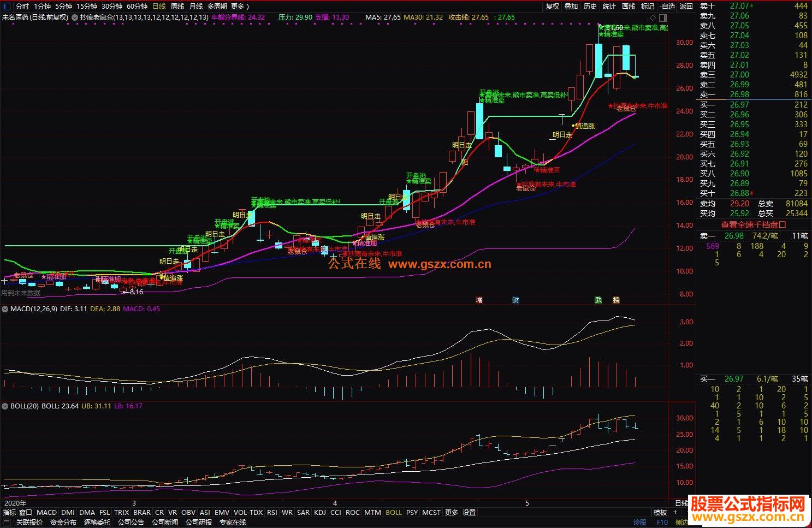Screen dimensions: 812x528
Task: Select the 月线 monthly period
Action: (195, 7)
